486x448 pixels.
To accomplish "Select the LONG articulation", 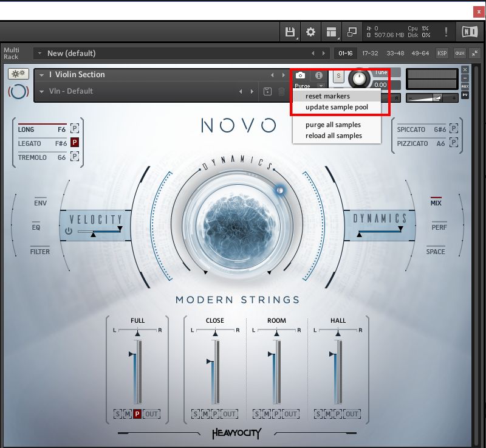I will [x=26, y=129].
